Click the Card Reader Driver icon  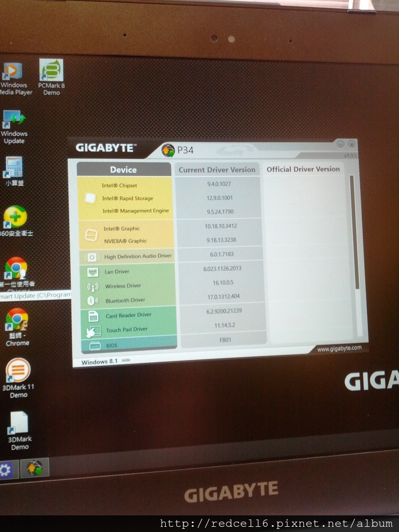point(94,316)
